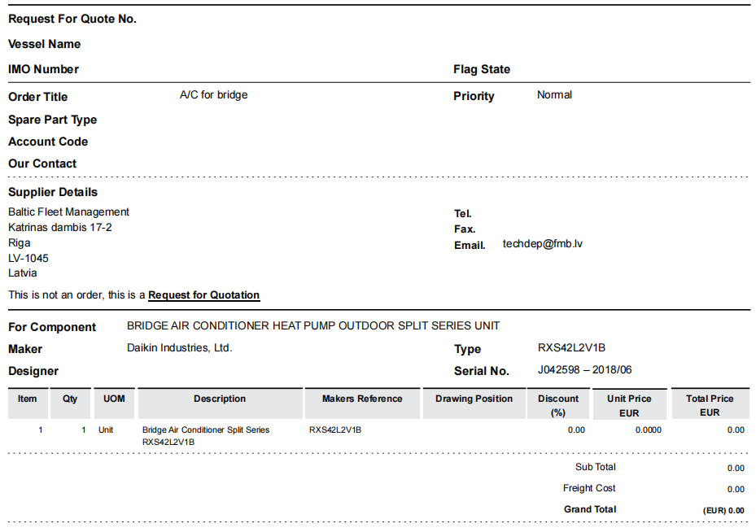The height and width of the screenshot is (532, 756).
Task: Click the Maker value Daikin Industries, Ltd.
Action: point(179,348)
